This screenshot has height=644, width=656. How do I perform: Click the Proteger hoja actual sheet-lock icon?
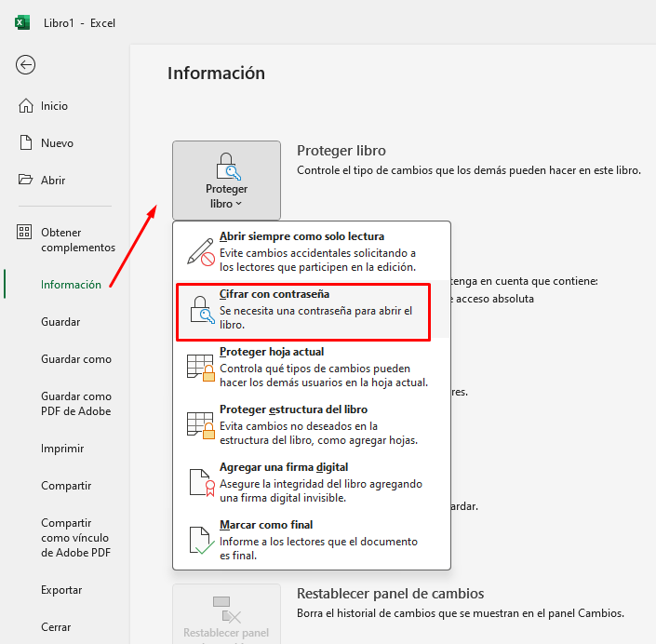coord(201,369)
